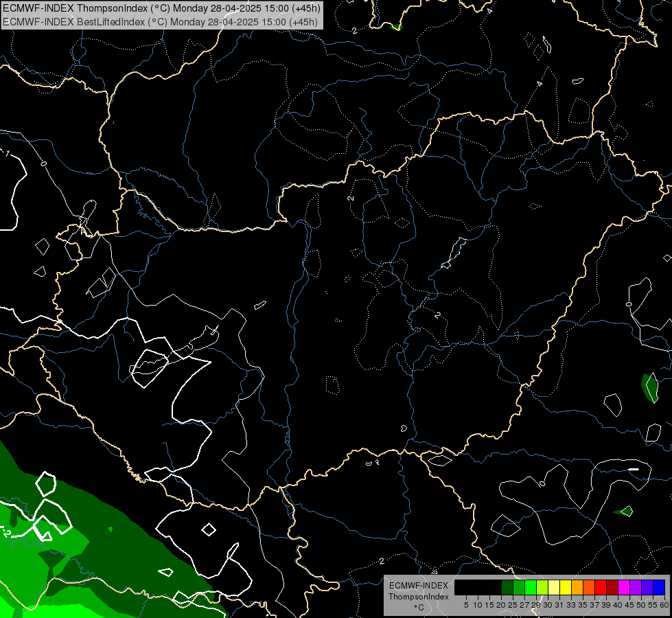The height and width of the screenshot is (618, 672).
Task: Click the -1 contour label on map
Action: (x=5, y=153)
